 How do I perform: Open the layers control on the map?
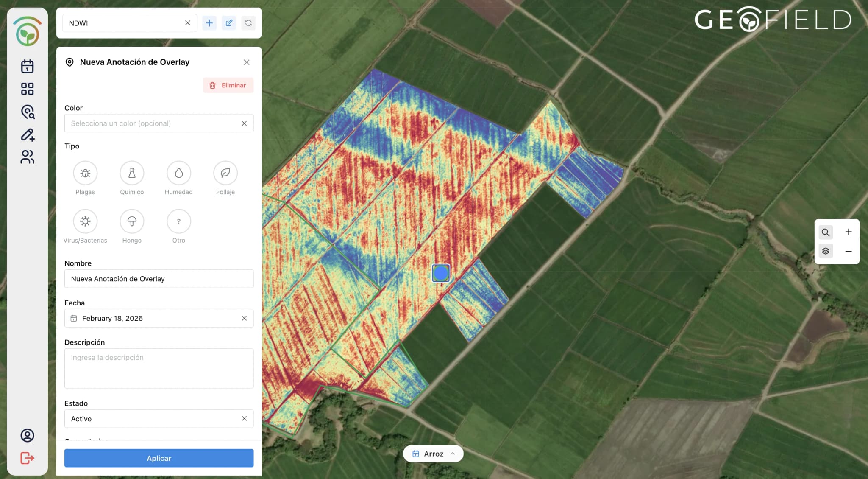pyautogui.click(x=826, y=251)
